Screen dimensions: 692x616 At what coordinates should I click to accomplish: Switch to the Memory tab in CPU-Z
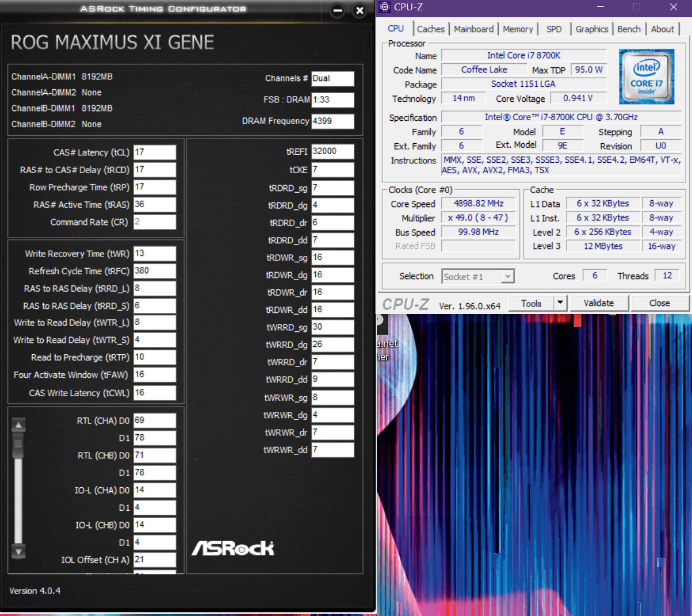(x=518, y=29)
